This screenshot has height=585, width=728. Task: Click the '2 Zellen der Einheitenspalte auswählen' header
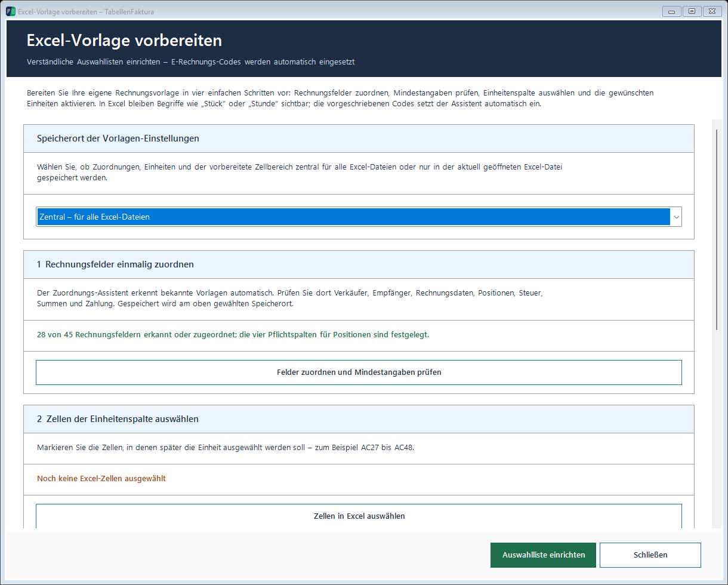[359, 419]
